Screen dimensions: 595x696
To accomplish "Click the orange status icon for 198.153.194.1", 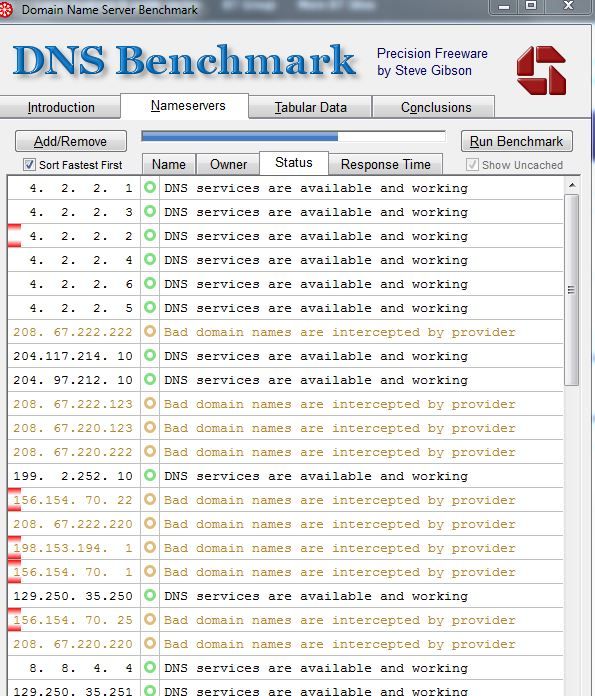I will click(150, 547).
